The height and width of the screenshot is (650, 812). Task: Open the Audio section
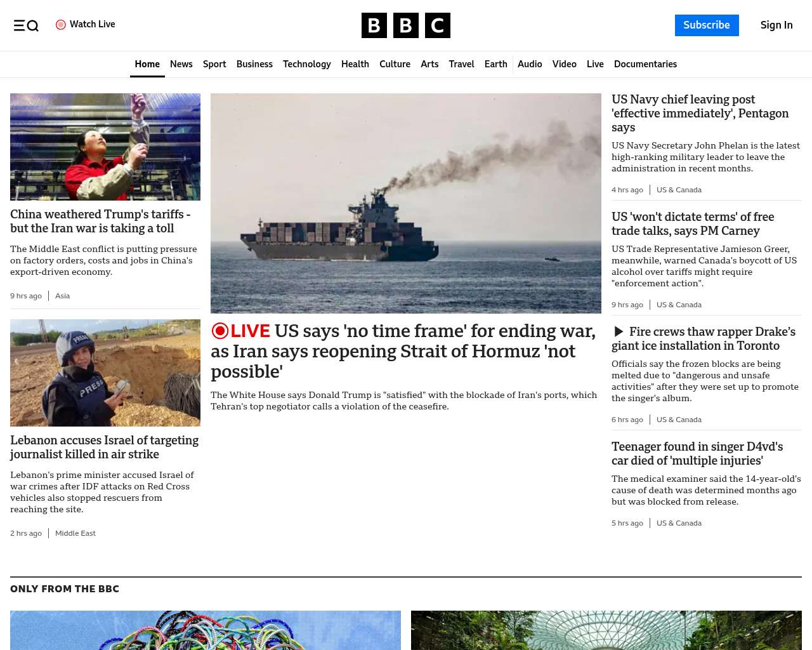point(530,64)
